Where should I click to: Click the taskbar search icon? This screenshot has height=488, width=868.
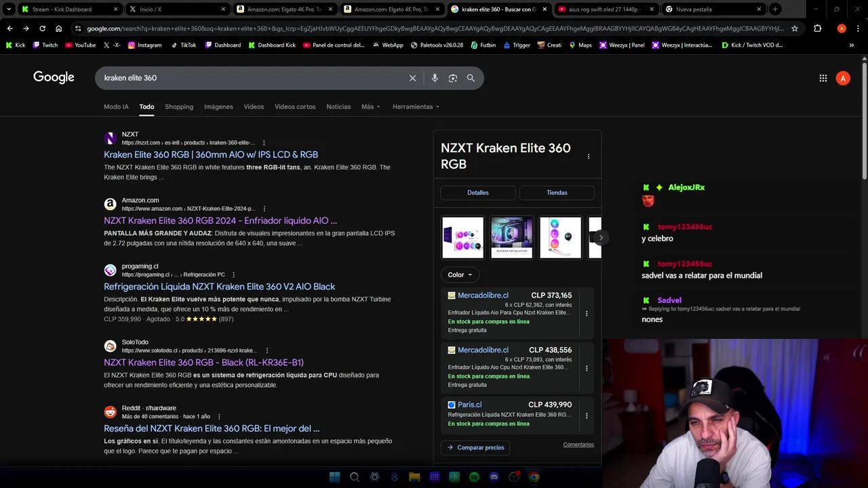coord(354,477)
